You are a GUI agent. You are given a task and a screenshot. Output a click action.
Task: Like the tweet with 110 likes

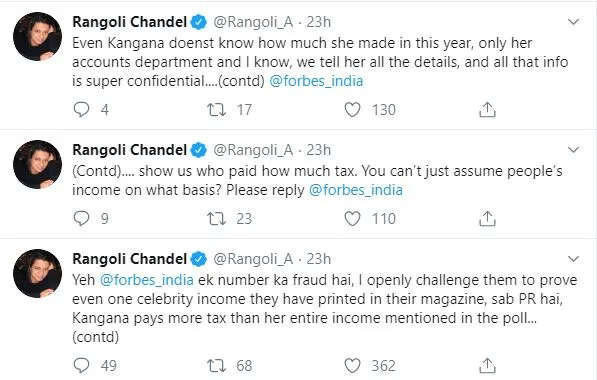352,219
